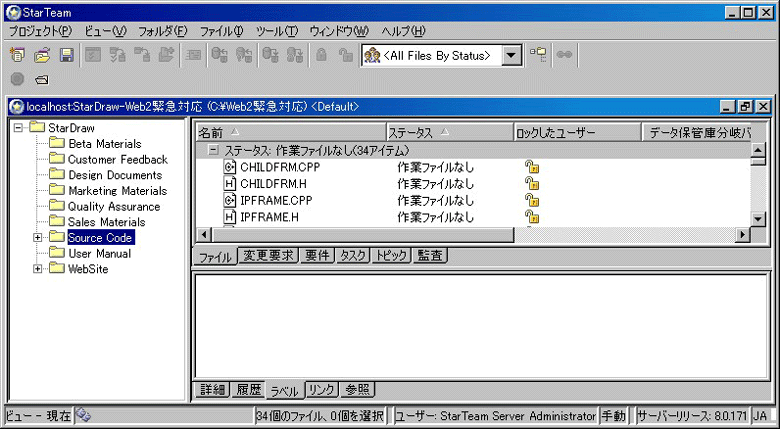Collapse the StarDraw root folder

(18, 128)
